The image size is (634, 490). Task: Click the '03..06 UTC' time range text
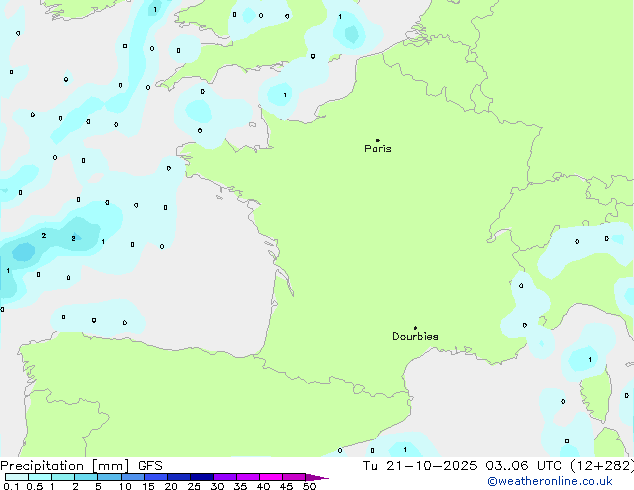tap(523, 466)
